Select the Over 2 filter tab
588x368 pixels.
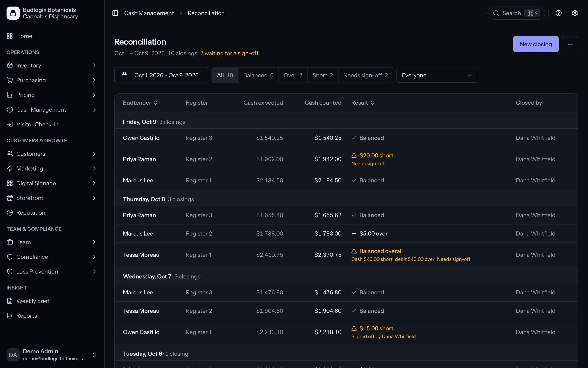coord(293,75)
